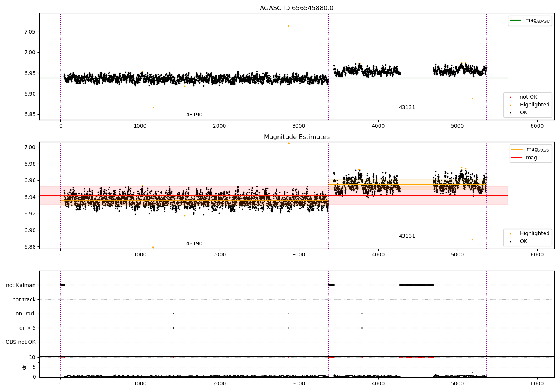Click the 10 tick label on dr axis
This screenshot has height=392, width=560.
tap(32, 357)
